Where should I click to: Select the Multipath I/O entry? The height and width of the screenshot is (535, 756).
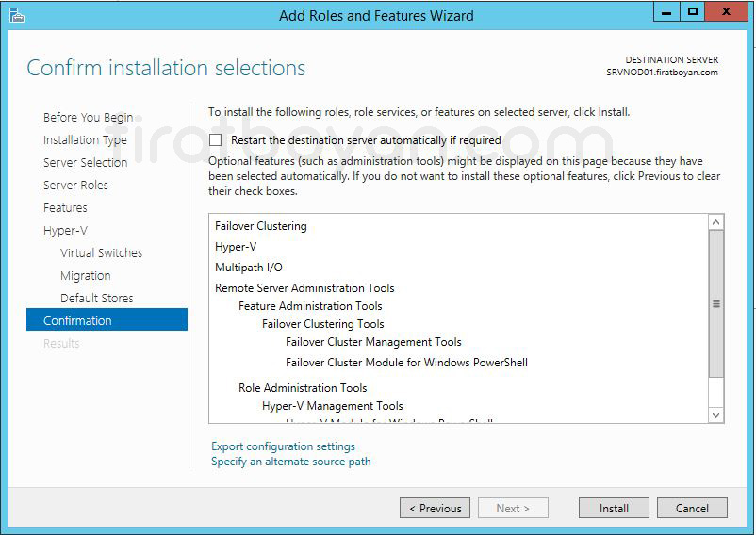coord(249,267)
